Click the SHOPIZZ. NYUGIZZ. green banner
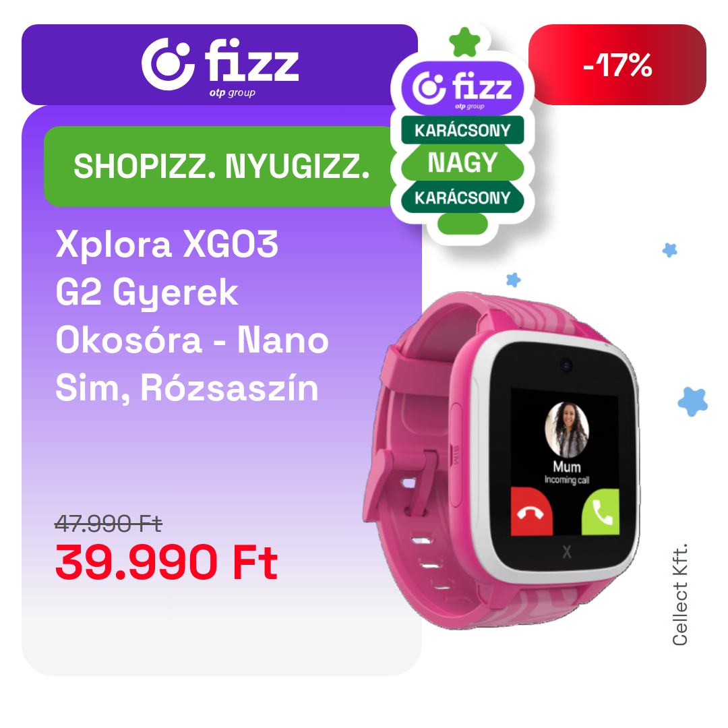 (222, 166)
